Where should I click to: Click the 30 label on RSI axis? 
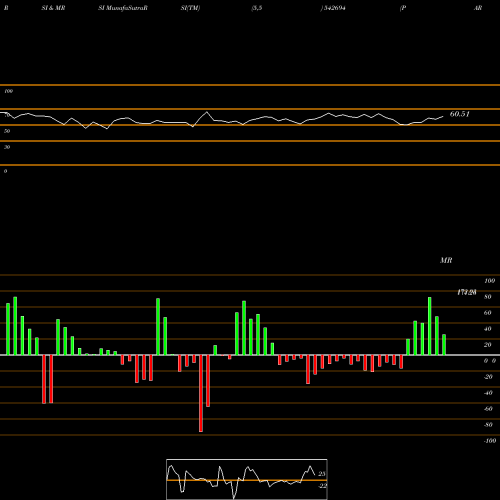pos(7,147)
